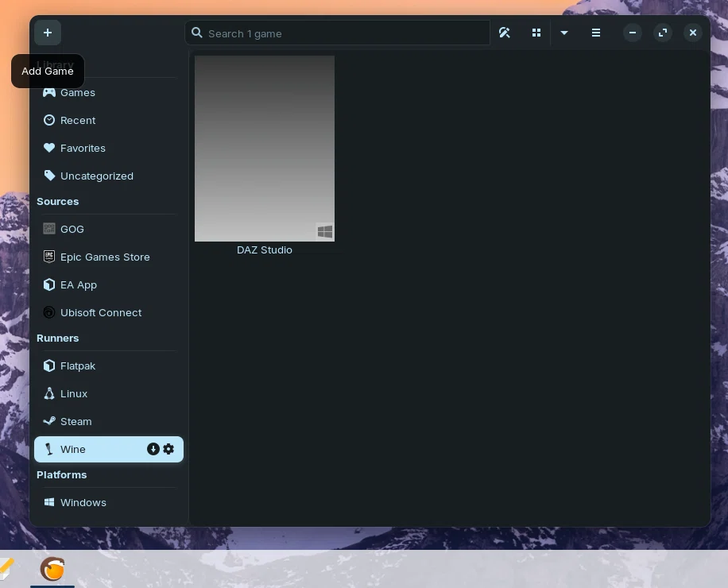The width and height of the screenshot is (728, 588).
Task: Select Epic Games Store source
Action: tap(109, 257)
